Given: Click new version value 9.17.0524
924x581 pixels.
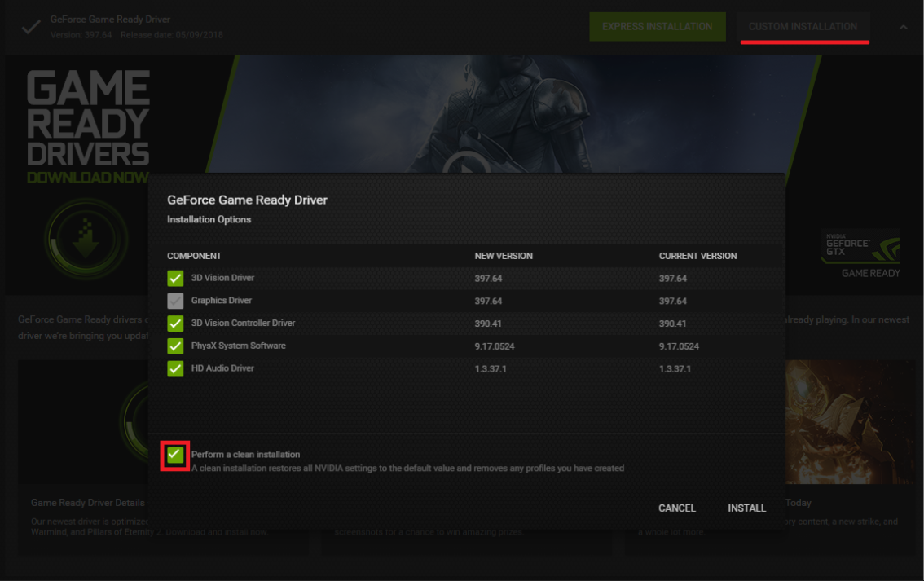Looking at the screenshot, I should (x=495, y=346).
